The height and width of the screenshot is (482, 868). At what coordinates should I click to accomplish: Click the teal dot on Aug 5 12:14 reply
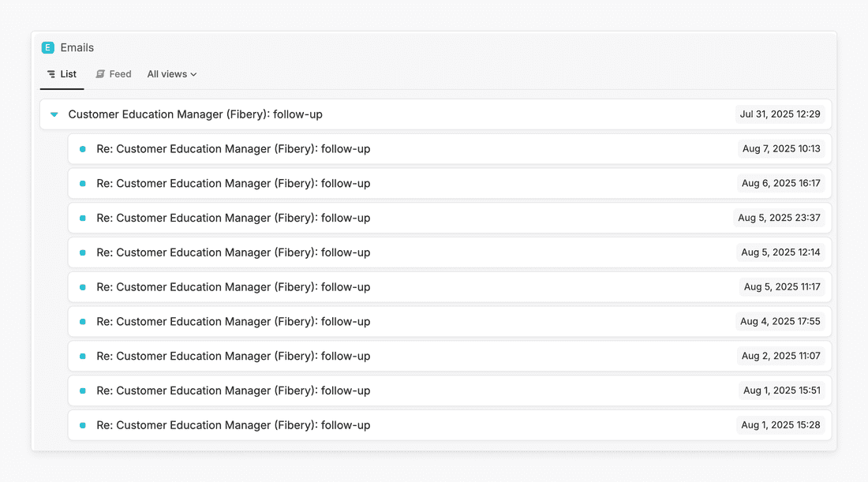82,253
